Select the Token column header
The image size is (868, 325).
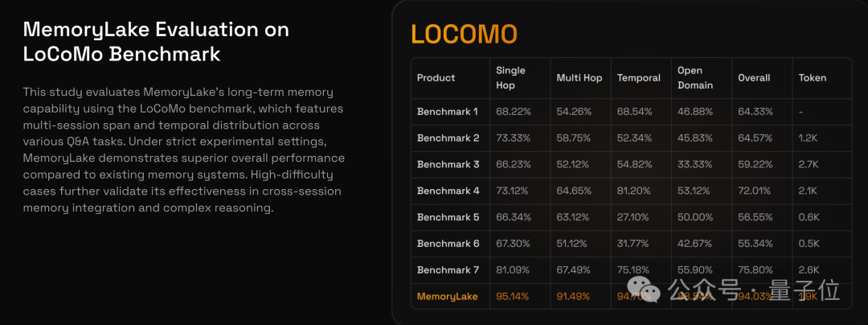pos(812,78)
